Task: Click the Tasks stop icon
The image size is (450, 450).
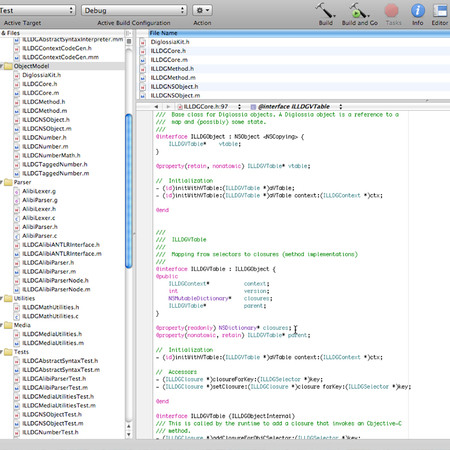Action: point(392,10)
